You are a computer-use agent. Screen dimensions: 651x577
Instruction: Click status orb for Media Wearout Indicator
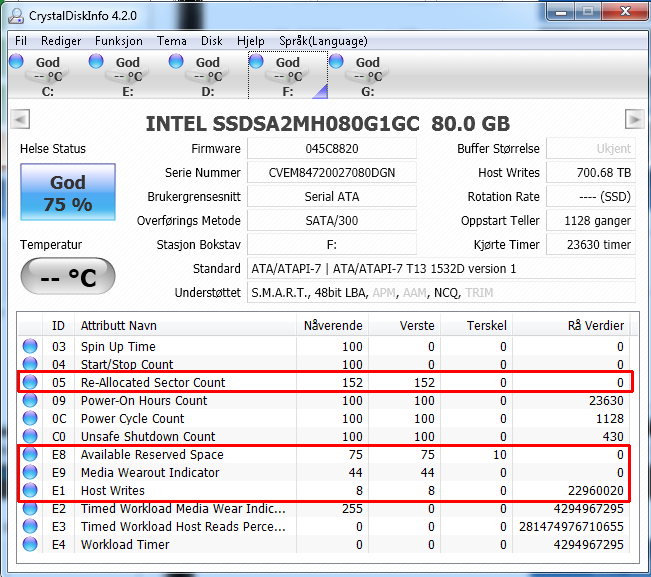point(30,472)
